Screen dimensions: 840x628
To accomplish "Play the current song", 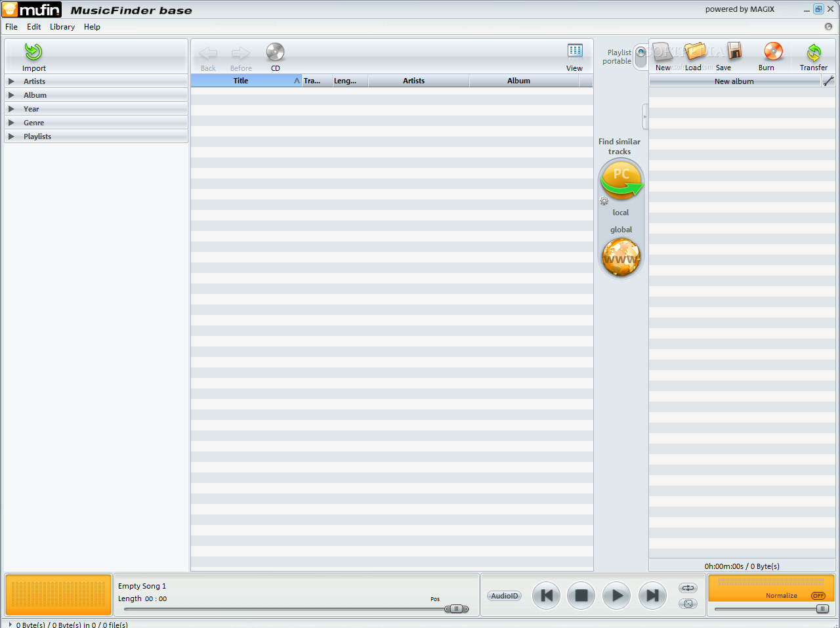I will coord(616,596).
